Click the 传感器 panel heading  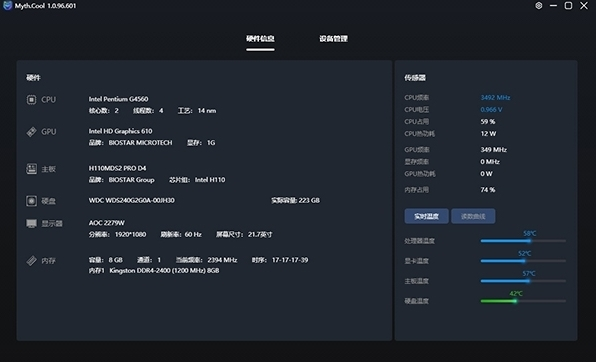tap(415, 78)
